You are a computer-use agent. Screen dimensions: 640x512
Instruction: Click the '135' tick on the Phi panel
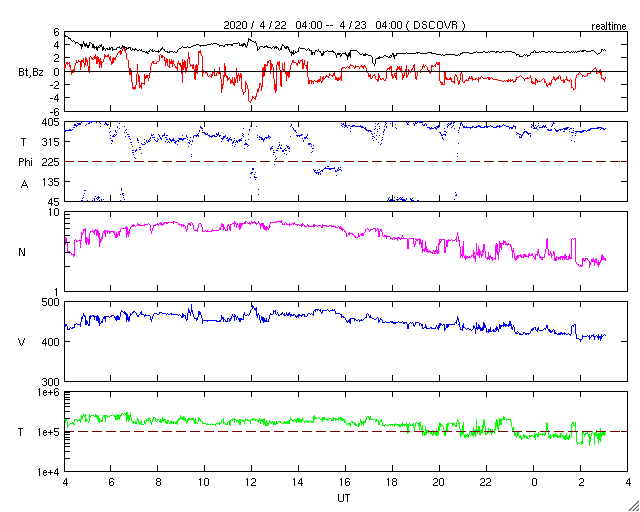51,182
